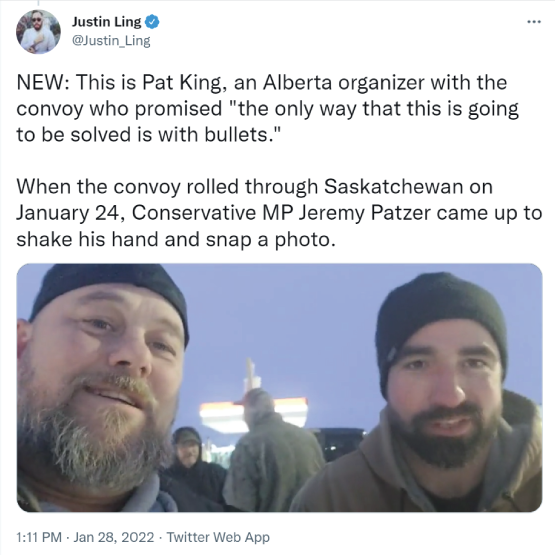The height and width of the screenshot is (555, 555).
Task: Click the Jan 28, 2022 date
Action: click(114, 537)
